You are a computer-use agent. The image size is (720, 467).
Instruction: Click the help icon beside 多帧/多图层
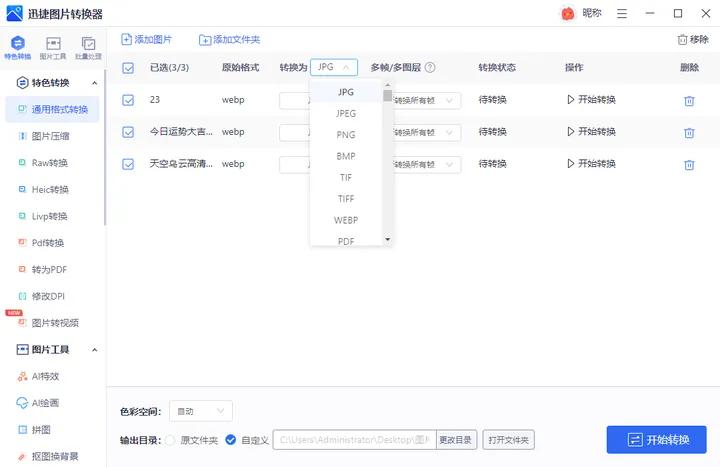pos(430,68)
